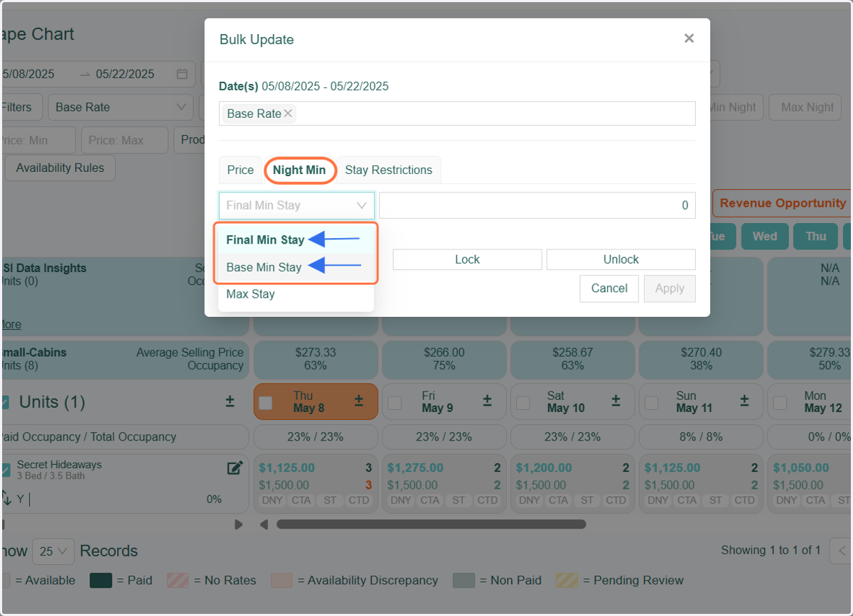The image size is (853, 616).
Task: Click the Lock button
Action: [467, 259]
